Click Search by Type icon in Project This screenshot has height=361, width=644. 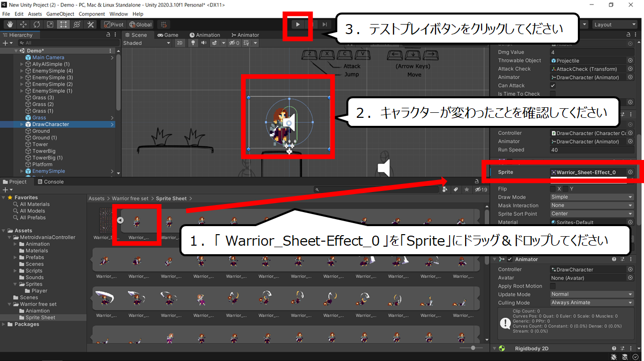coord(446,190)
